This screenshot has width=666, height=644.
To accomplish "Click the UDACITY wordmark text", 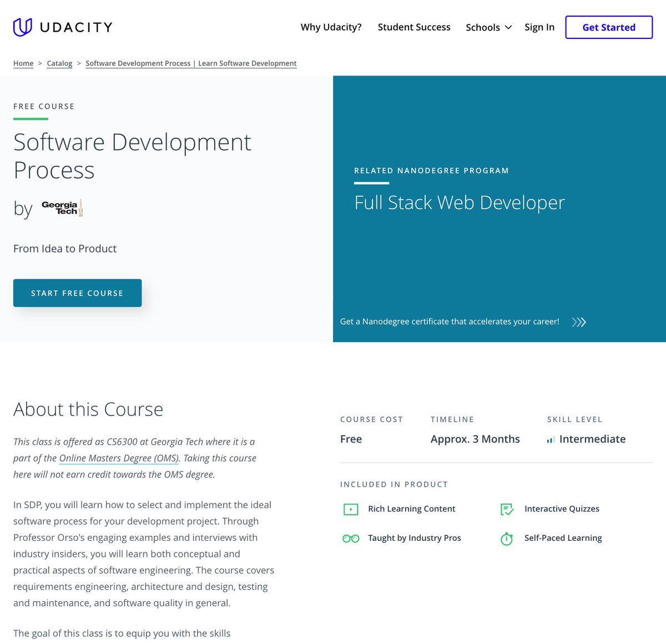I will click(x=76, y=27).
